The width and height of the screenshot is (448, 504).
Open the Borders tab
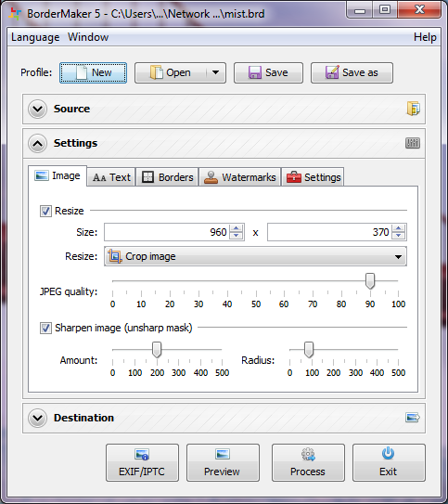coord(167,177)
